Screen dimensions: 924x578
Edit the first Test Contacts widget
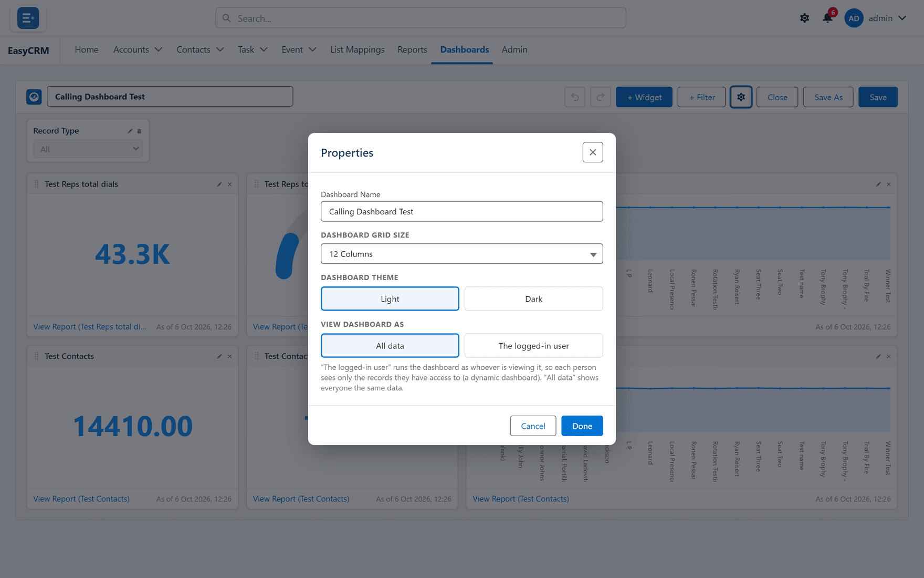[219, 356]
